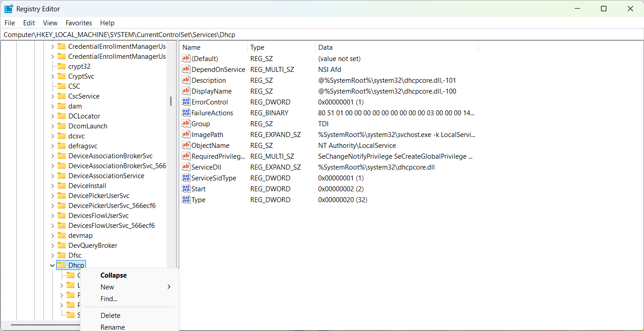Open the Edit menu in menu bar
Screen dimensions: 644x331
point(29,23)
